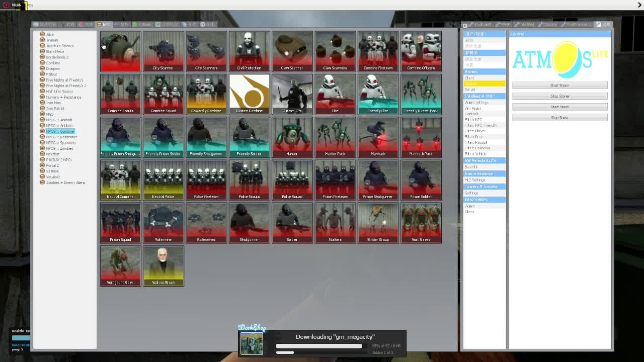Open Zombies + Enemy Aliens category
This screenshot has height=362, width=644.
pyautogui.click(x=65, y=183)
